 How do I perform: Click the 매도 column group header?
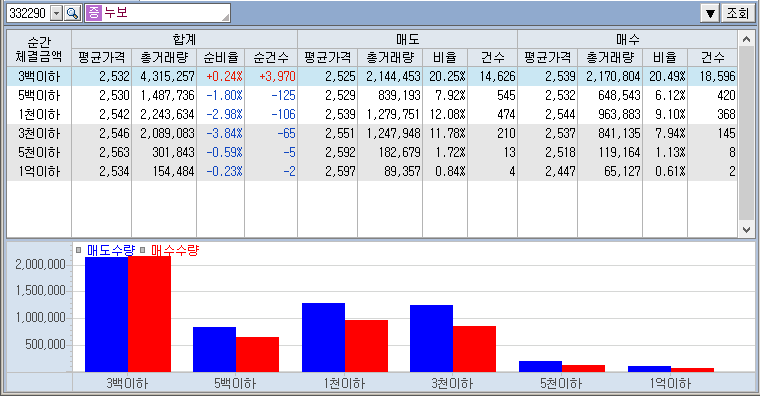tap(408, 39)
